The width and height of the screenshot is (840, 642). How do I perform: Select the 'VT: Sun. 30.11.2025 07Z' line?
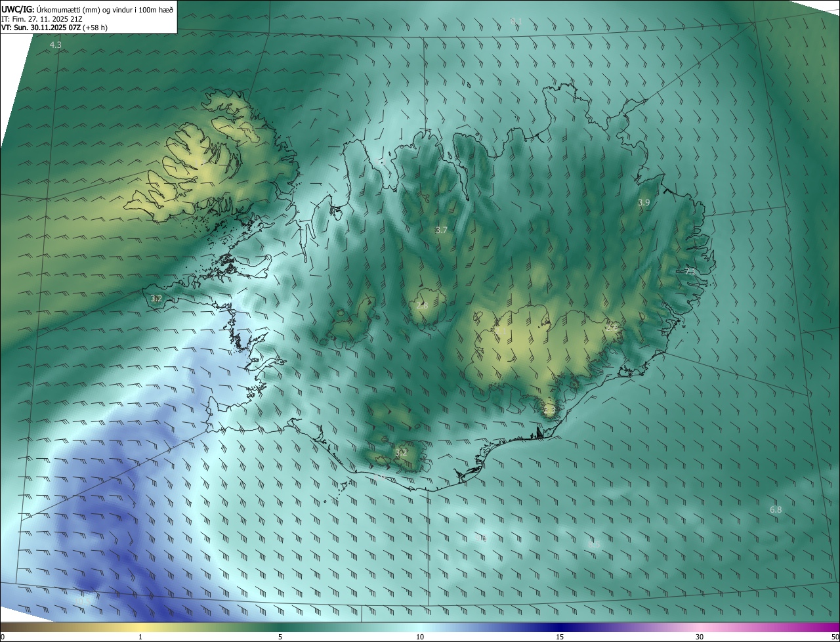click(41, 28)
